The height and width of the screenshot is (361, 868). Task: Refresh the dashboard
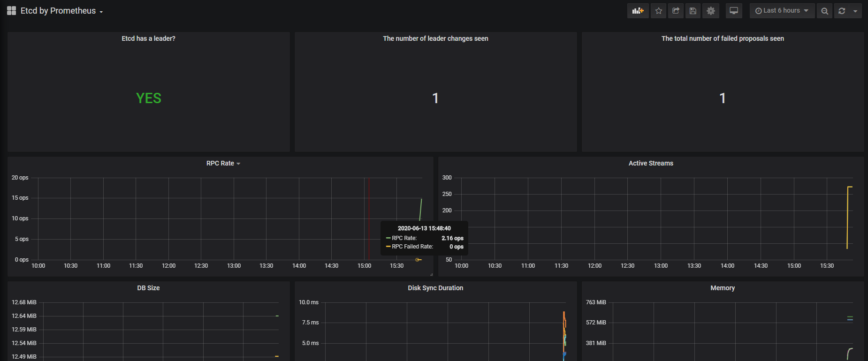(x=842, y=11)
